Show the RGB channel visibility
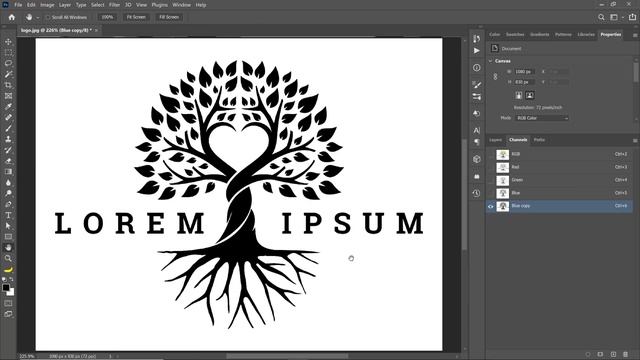The width and height of the screenshot is (640, 360). point(491,154)
